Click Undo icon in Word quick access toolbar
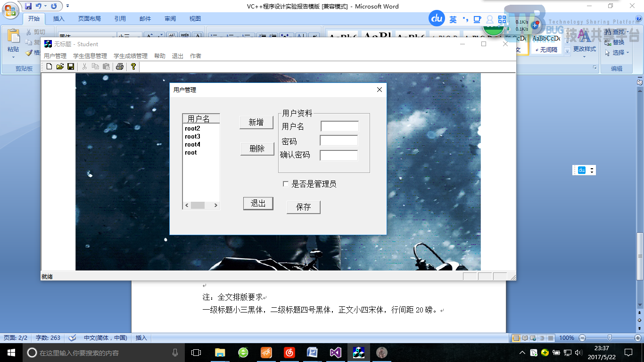 coord(39,6)
